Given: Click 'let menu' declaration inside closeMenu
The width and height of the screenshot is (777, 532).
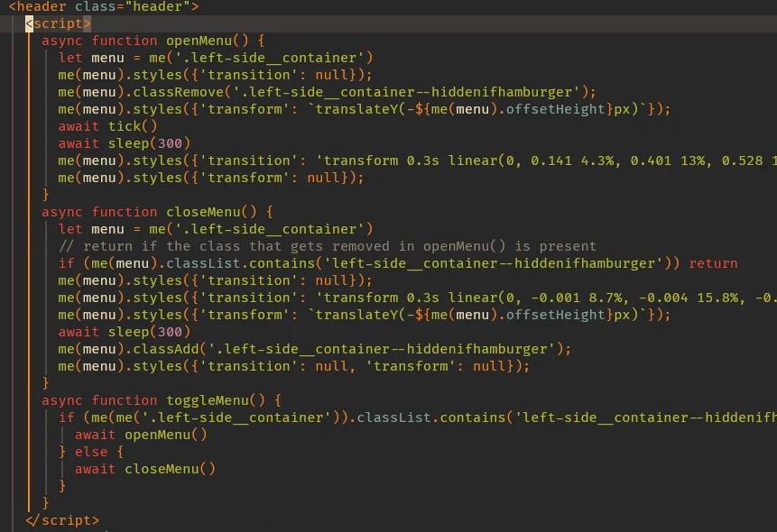Looking at the screenshot, I should pyautogui.click(x=91, y=229).
